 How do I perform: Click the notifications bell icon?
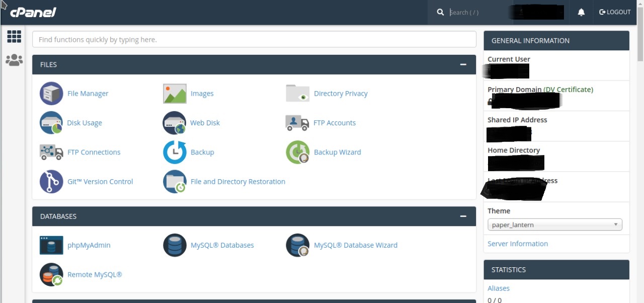581,12
